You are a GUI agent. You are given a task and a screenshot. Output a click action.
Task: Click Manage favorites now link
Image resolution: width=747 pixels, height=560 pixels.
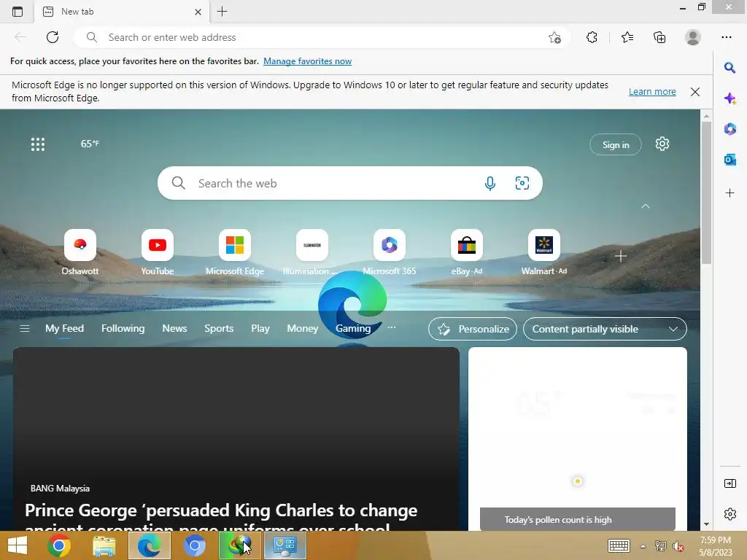307,61
